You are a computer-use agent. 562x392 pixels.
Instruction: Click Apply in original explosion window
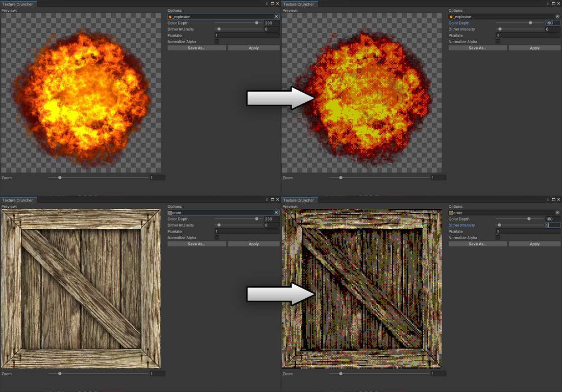(x=254, y=48)
